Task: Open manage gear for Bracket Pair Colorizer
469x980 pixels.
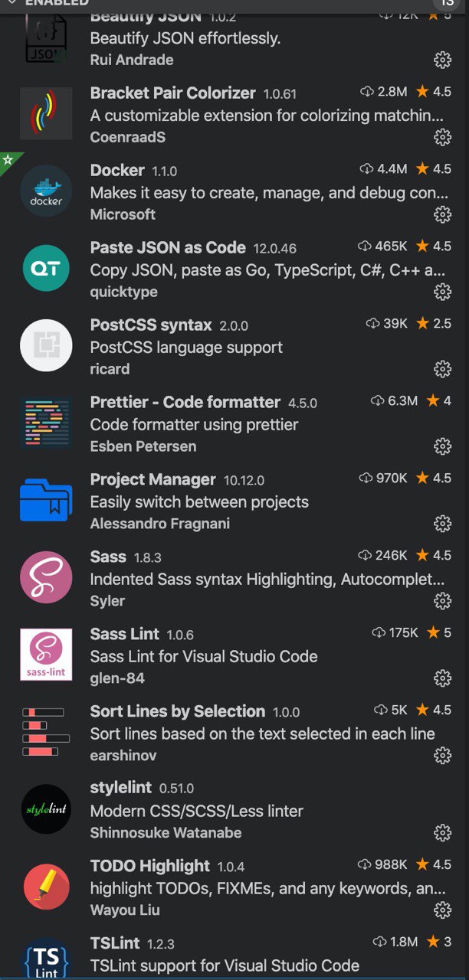Action: pyautogui.click(x=442, y=137)
